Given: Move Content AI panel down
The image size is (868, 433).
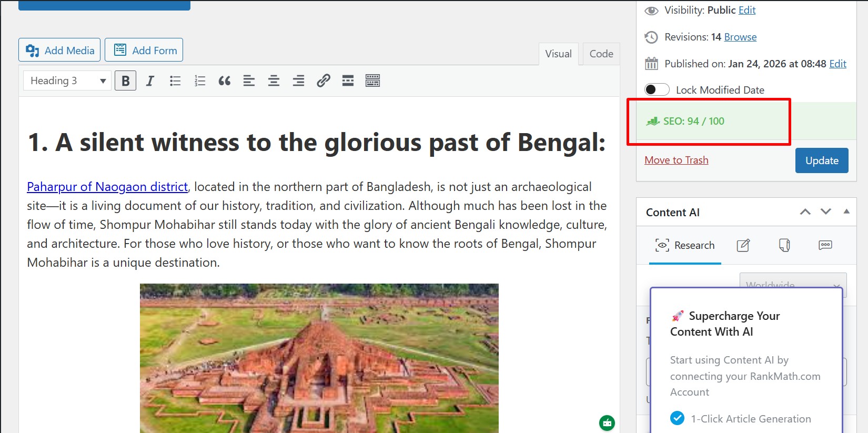Looking at the screenshot, I should click(x=825, y=212).
